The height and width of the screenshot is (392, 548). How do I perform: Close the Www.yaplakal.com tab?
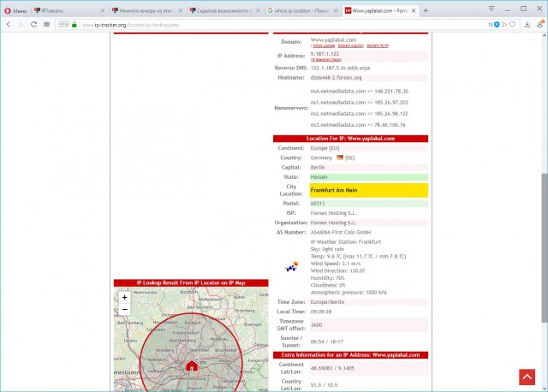pyautogui.click(x=414, y=11)
